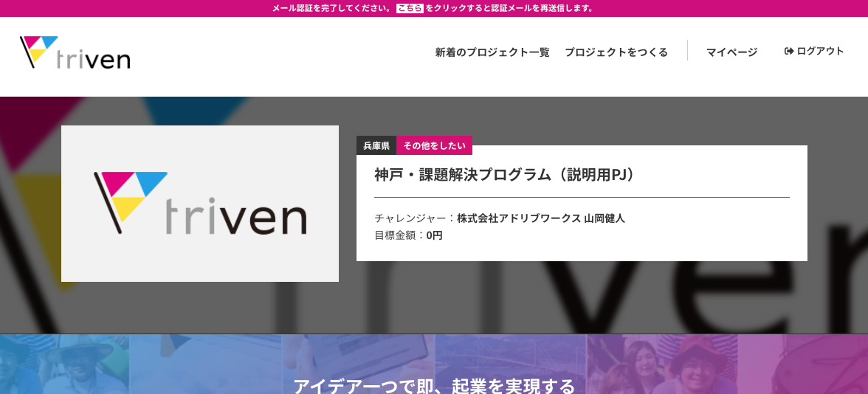Select the その他をしたい category tag

point(434,145)
